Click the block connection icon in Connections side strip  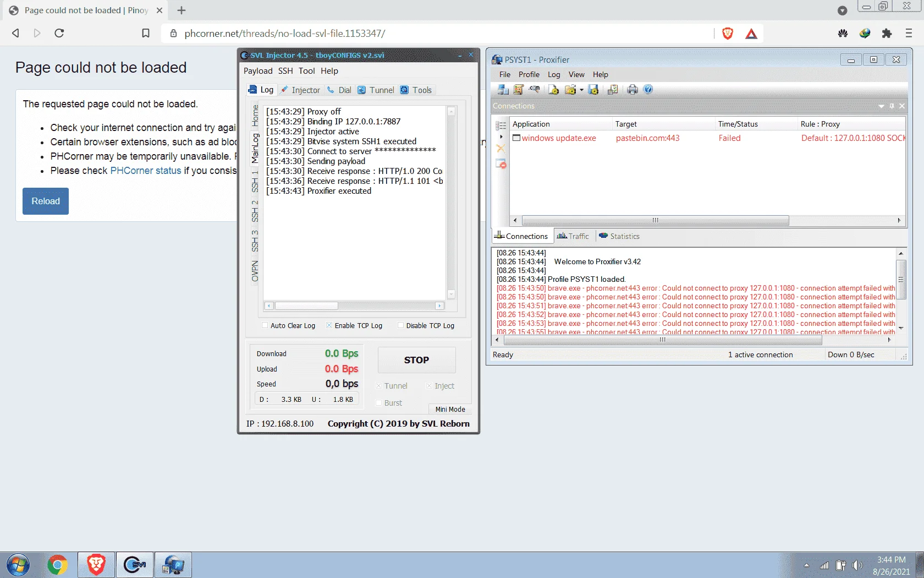click(501, 163)
